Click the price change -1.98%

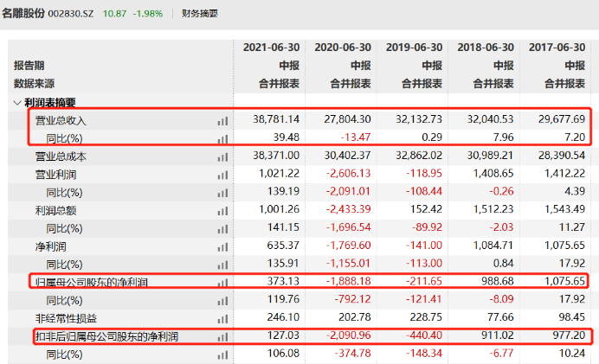tap(148, 14)
